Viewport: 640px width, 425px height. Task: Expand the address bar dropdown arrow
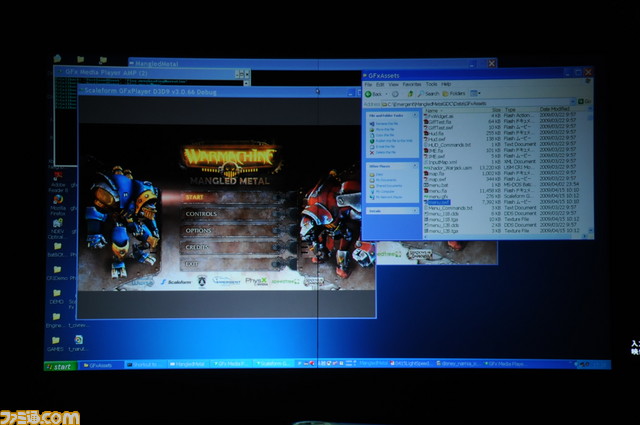[573, 101]
